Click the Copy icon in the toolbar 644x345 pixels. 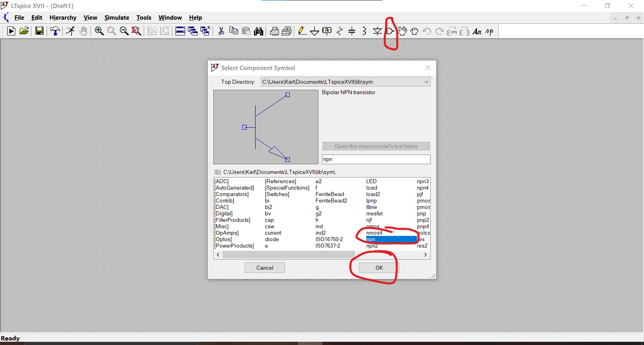click(233, 31)
